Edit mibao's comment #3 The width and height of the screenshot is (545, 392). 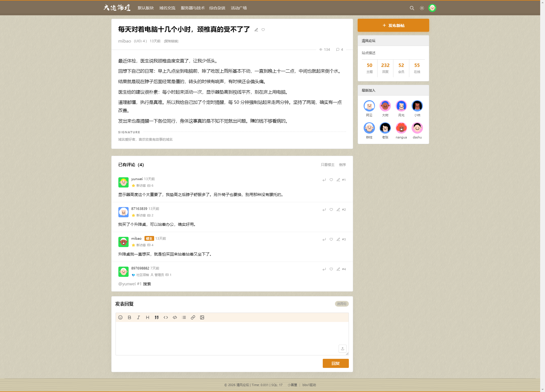point(338,239)
